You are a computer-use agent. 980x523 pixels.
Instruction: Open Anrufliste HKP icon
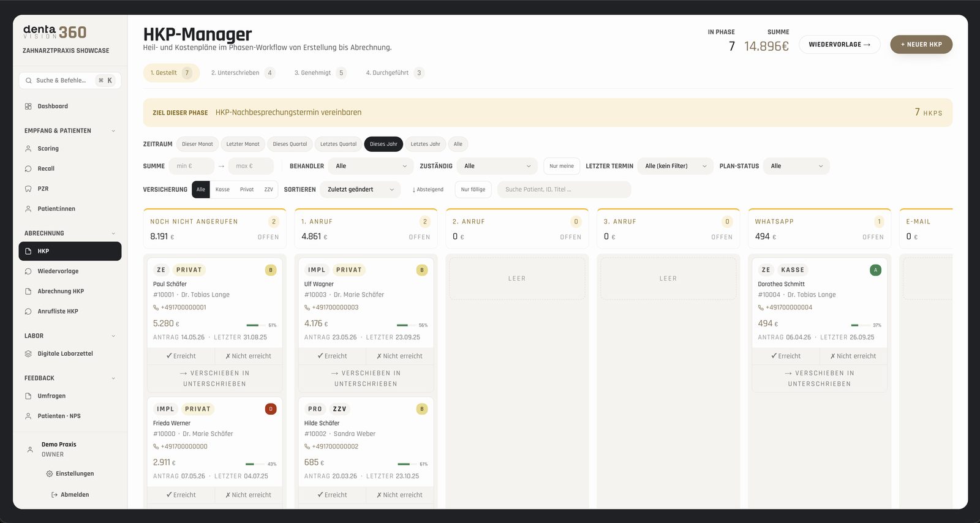[x=28, y=312]
